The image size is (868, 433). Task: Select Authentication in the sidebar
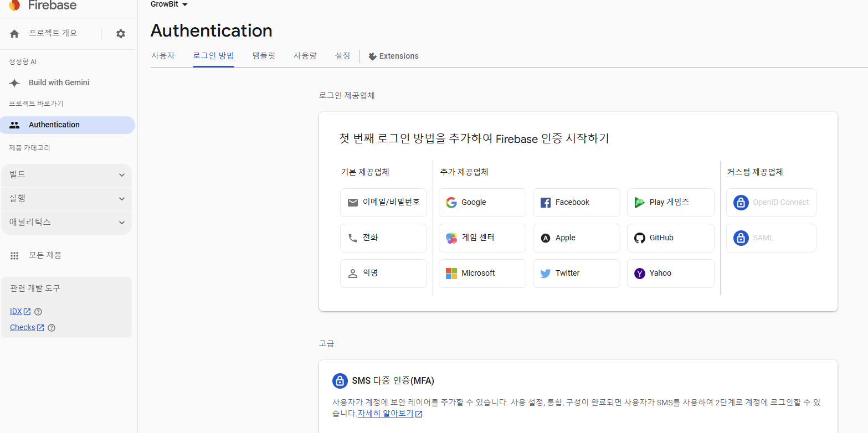tap(68, 125)
